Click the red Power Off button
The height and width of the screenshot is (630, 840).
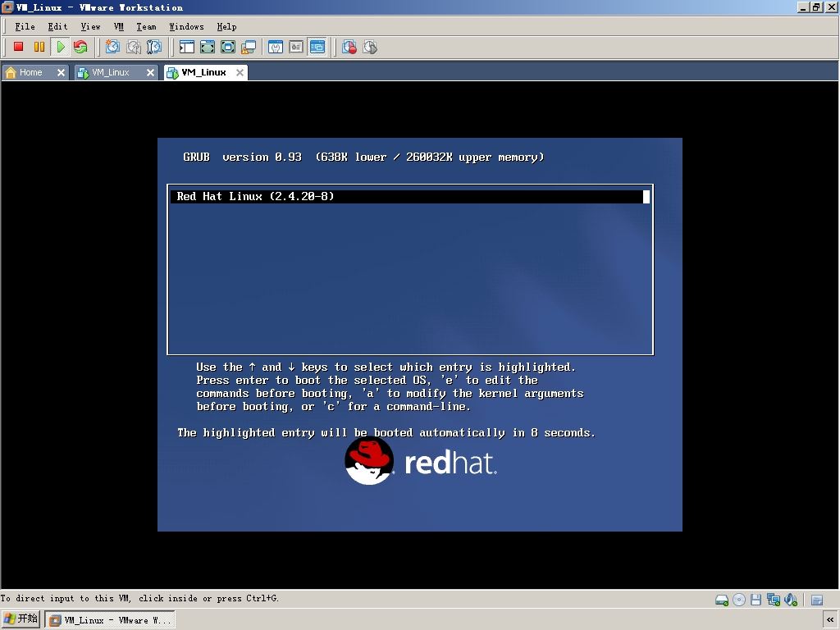click(x=18, y=47)
